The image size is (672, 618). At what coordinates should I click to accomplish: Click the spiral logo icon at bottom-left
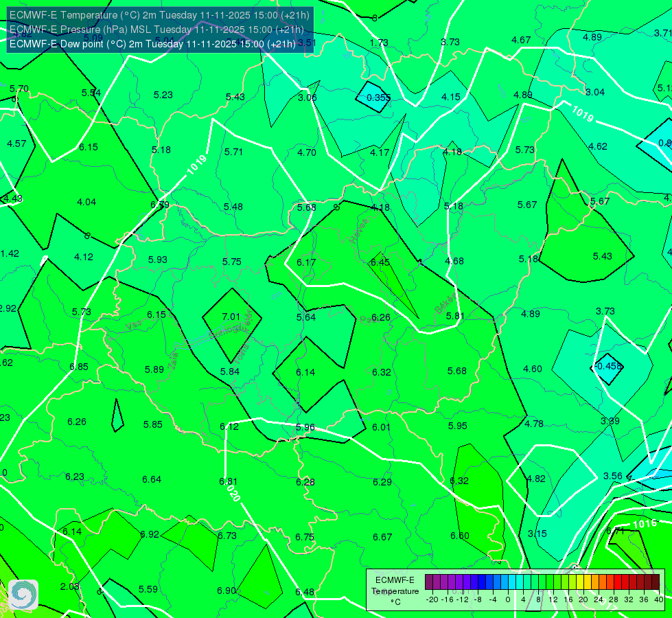23,595
